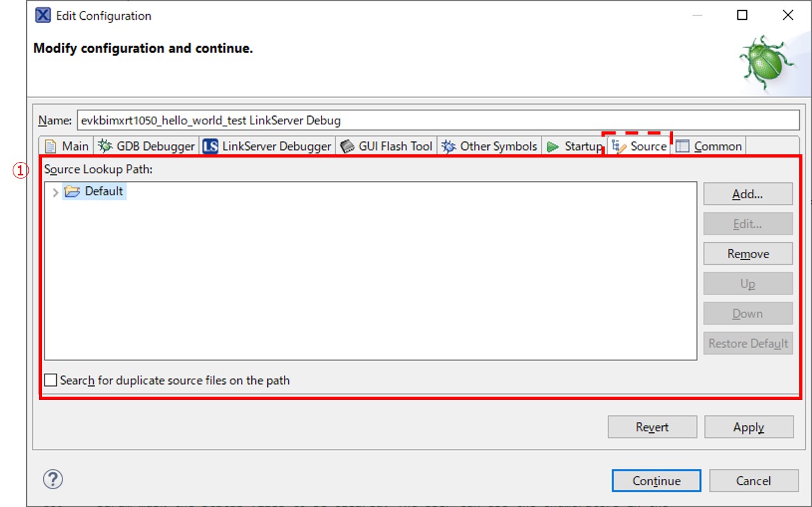Click the Other Symbols bug icon
Screen dimensions: 812x507
(x=449, y=146)
